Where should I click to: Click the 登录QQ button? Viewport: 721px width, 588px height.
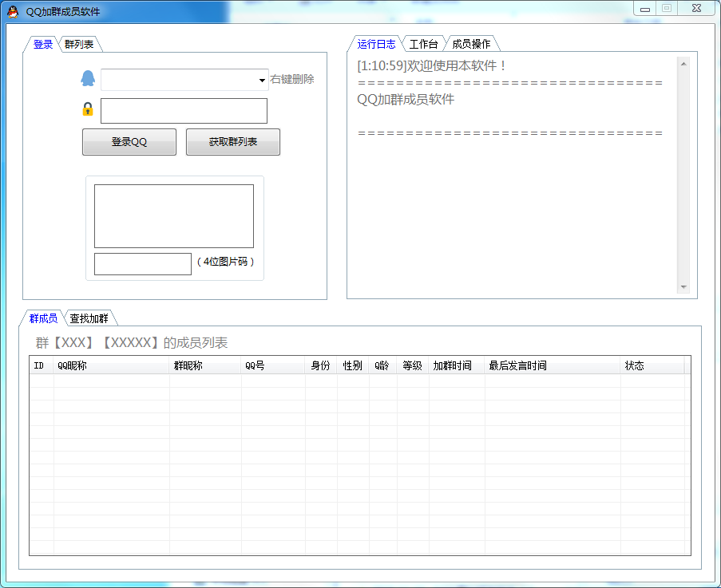[x=129, y=142]
